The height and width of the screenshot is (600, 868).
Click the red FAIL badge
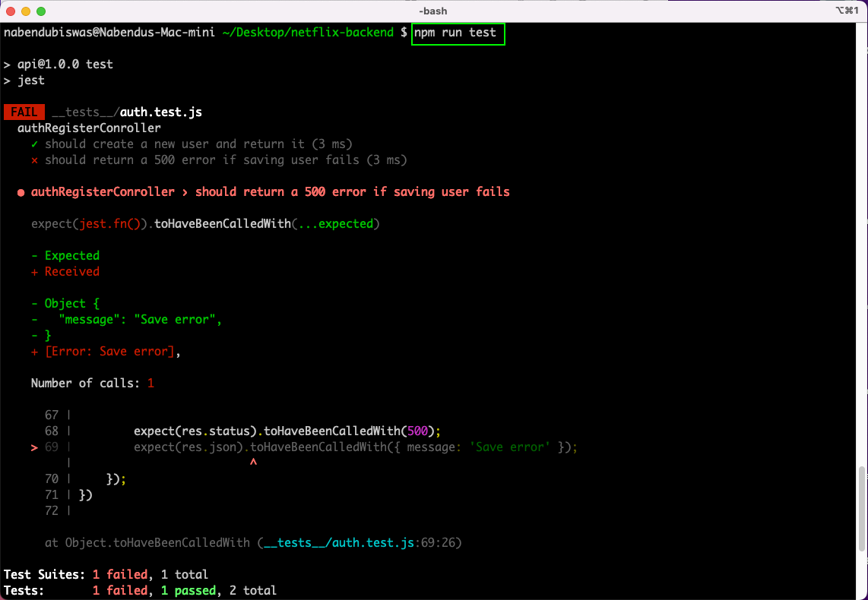[x=24, y=112]
